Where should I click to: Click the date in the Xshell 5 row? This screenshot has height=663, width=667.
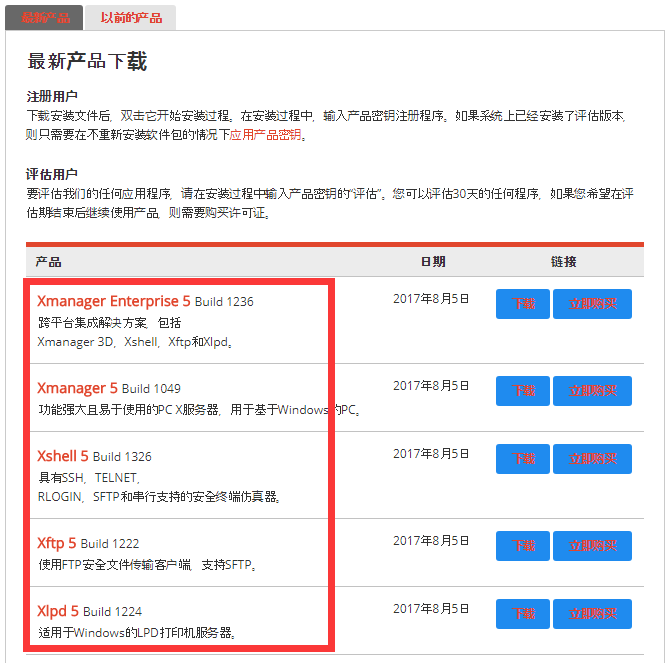click(x=431, y=454)
